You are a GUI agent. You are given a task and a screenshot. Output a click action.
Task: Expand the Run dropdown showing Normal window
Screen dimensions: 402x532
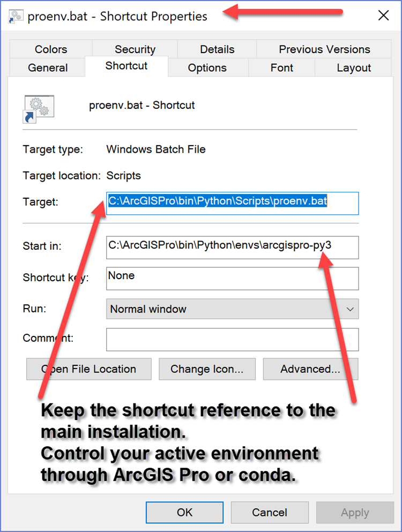[x=232, y=309]
